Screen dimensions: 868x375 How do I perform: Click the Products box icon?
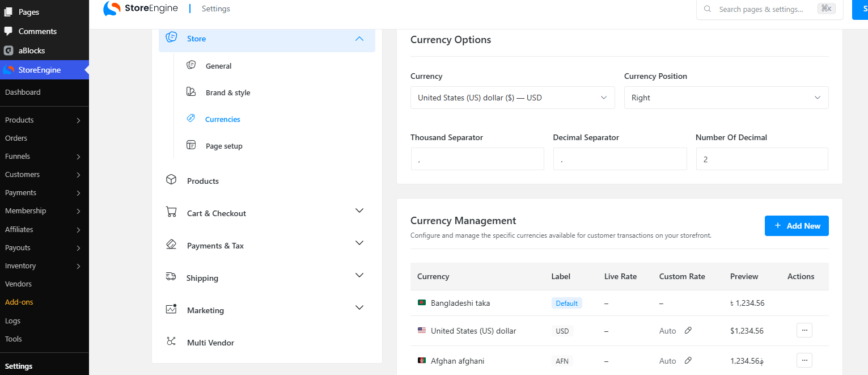pos(171,180)
